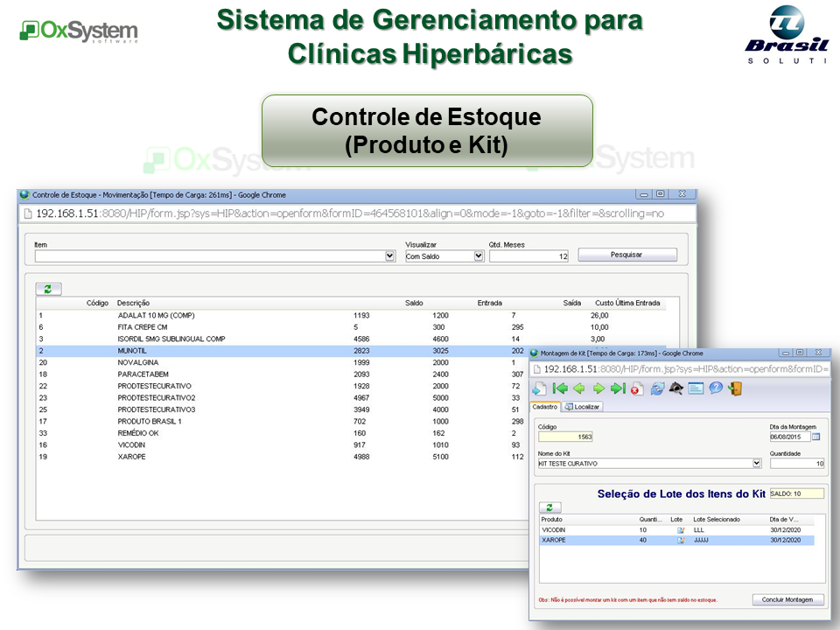Go to first record with green arrow
The image size is (840, 630).
tap(560, 388)
